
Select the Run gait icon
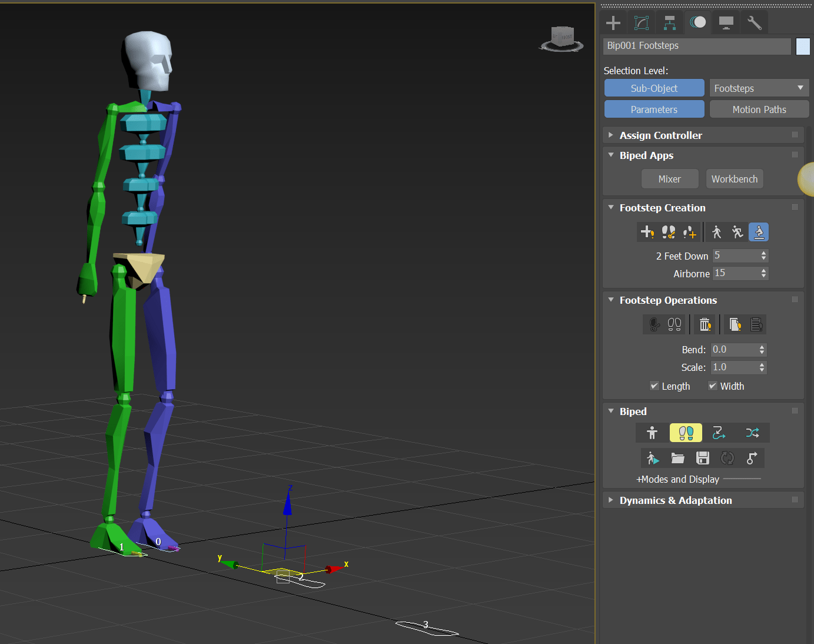pyautogui.click(x=737, y=233)
